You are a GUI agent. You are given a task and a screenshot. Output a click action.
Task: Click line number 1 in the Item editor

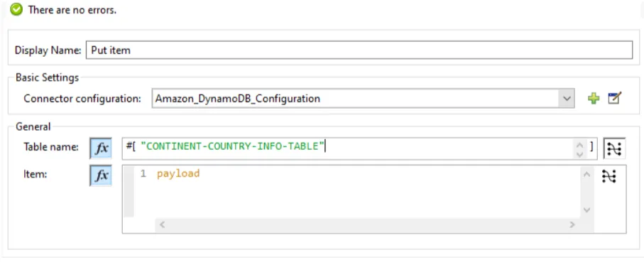pyautogui.click(x=143, y=174)
